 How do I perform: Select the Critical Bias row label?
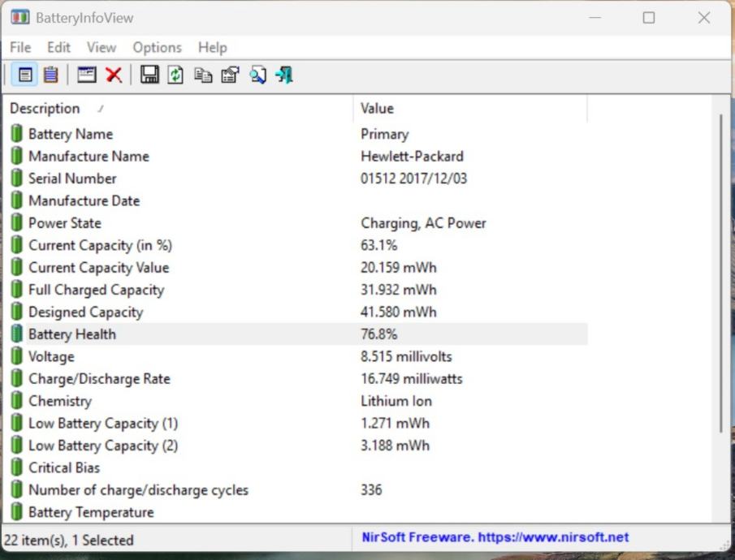(x=64, y=467)
